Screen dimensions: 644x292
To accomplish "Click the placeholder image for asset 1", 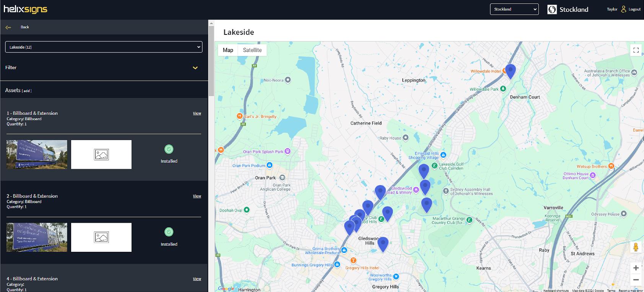I will coord(101,155).
